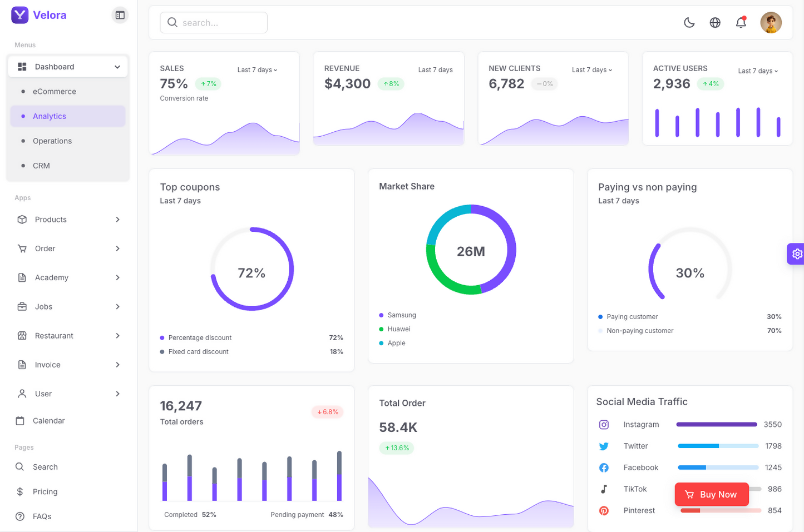Screen dimensions: 804x532
Task: Click the Buy Now button
Action: 711,494
